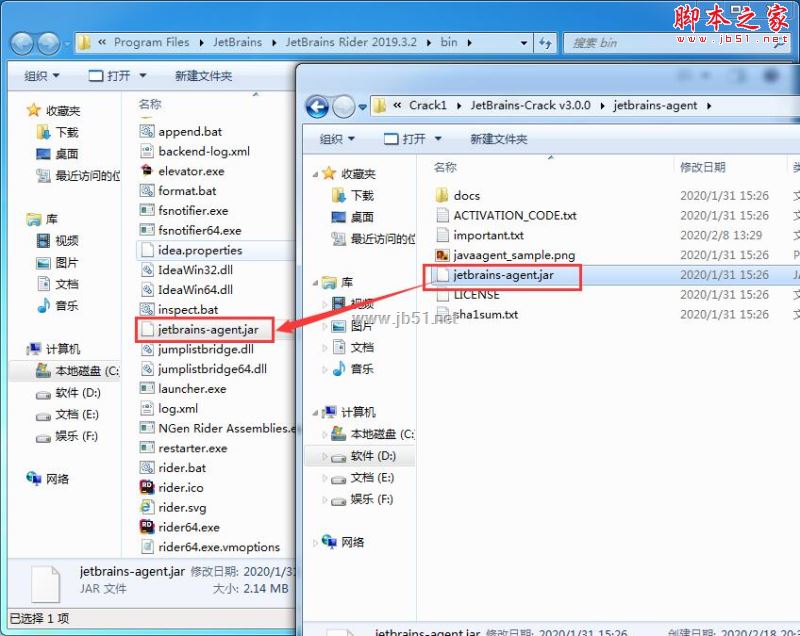Click the JetBrains-Crack v3.0.0 breadcrumb
The width and height of the screenshot is (800, 636).
coord(530,106)
